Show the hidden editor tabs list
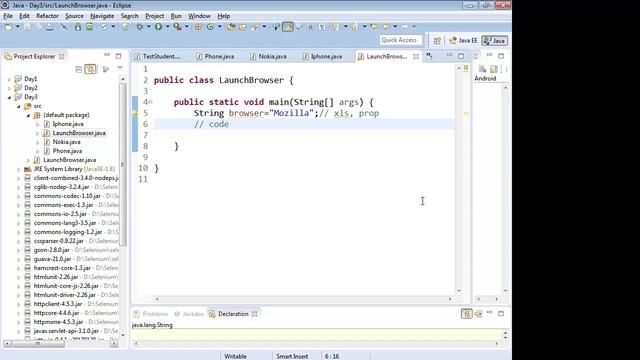This screenshot has width=640, height=360. (x=429, y=56)
